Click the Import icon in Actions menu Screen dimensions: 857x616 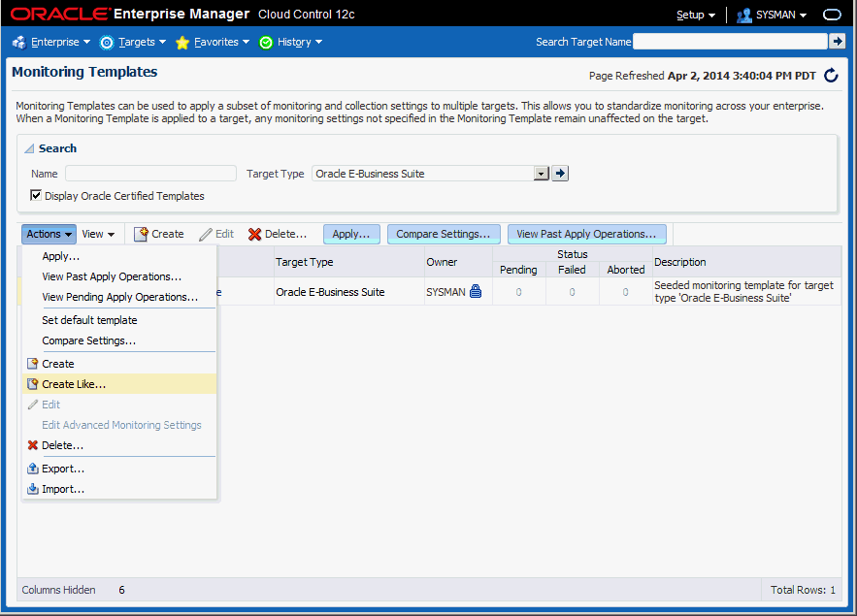coord(33,489)
